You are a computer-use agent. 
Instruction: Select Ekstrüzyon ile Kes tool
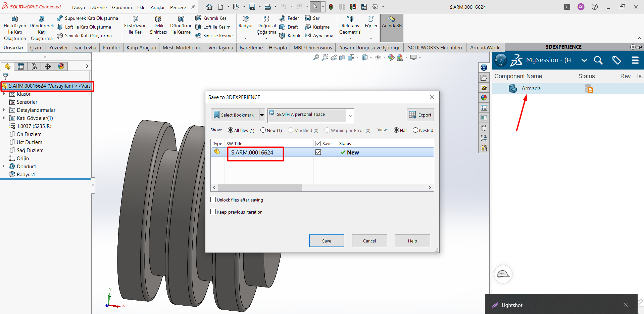pos(135,25)
